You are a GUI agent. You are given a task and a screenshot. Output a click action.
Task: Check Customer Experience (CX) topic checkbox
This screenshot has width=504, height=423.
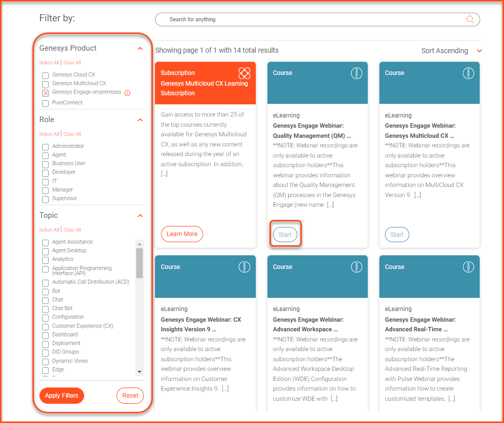[45, 327]
